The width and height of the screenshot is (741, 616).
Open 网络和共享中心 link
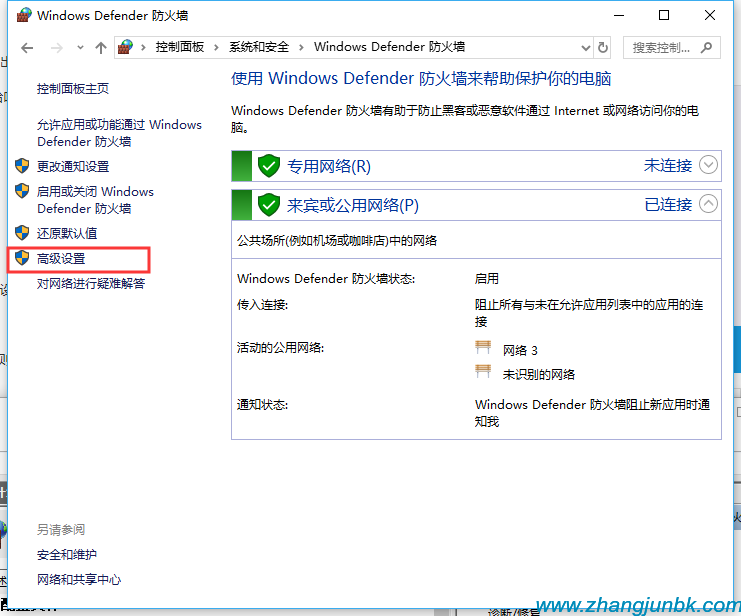79,580
